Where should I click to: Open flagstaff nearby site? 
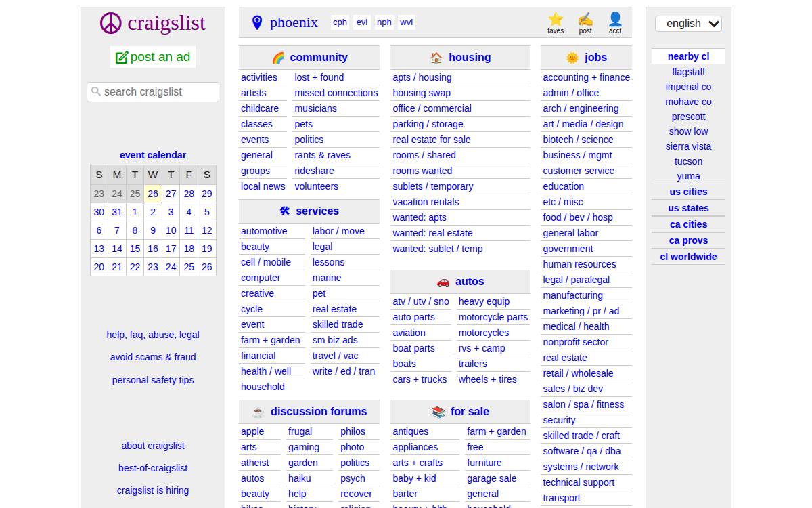point(688,72)
